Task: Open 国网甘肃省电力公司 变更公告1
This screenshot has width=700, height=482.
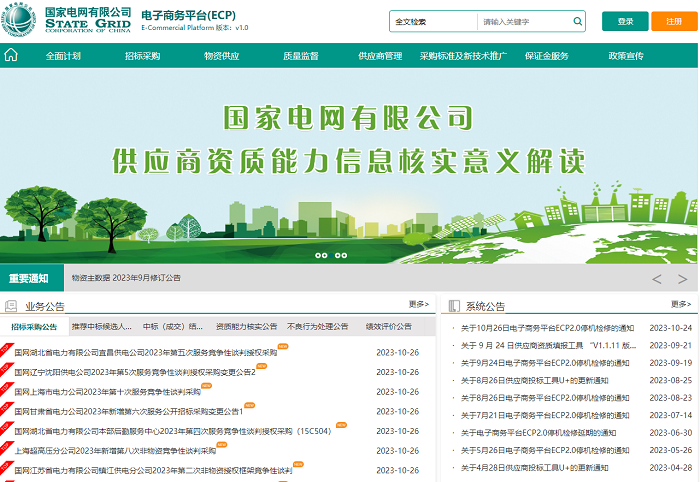Action: [x=129, y=411]
